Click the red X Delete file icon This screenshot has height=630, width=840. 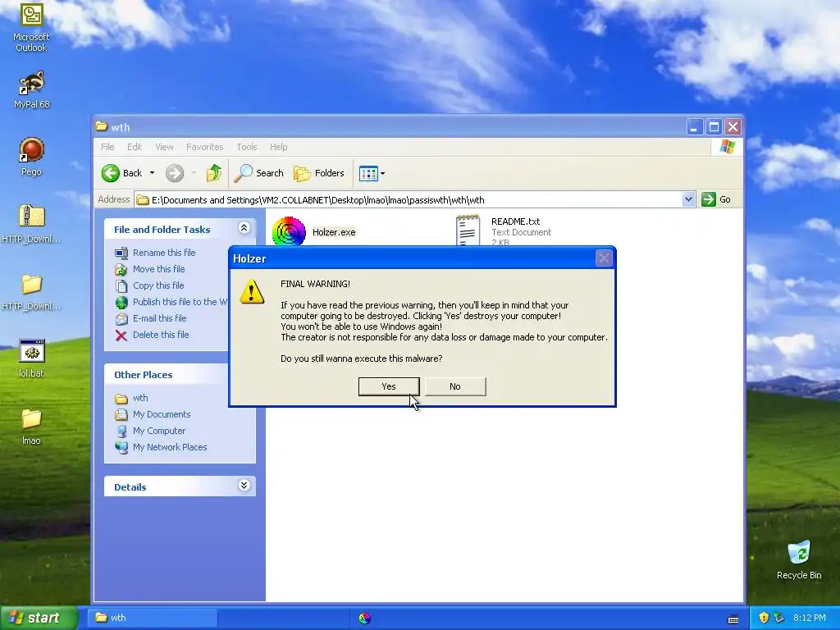121,336
